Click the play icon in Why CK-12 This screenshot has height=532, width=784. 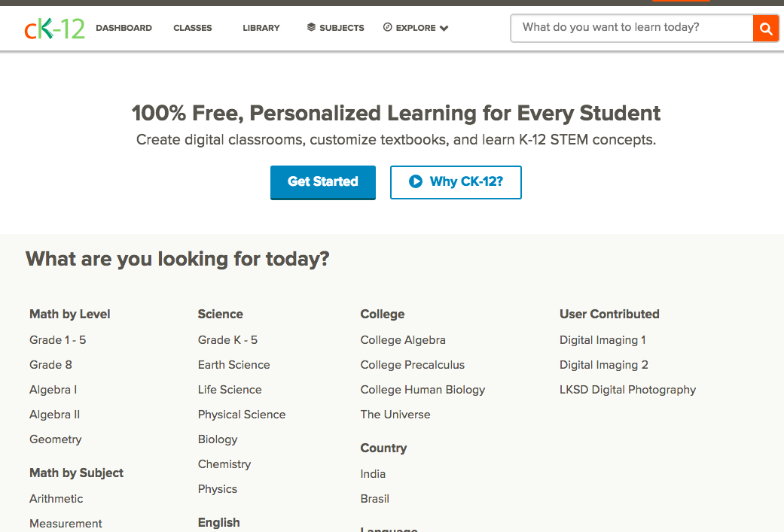[x=415, y=181]
